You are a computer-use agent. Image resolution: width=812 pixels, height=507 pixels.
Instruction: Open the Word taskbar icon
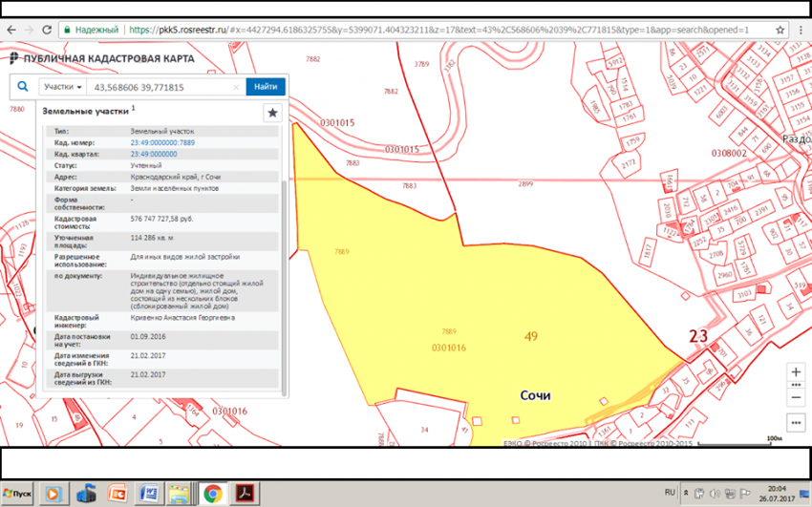coord(149,494)
